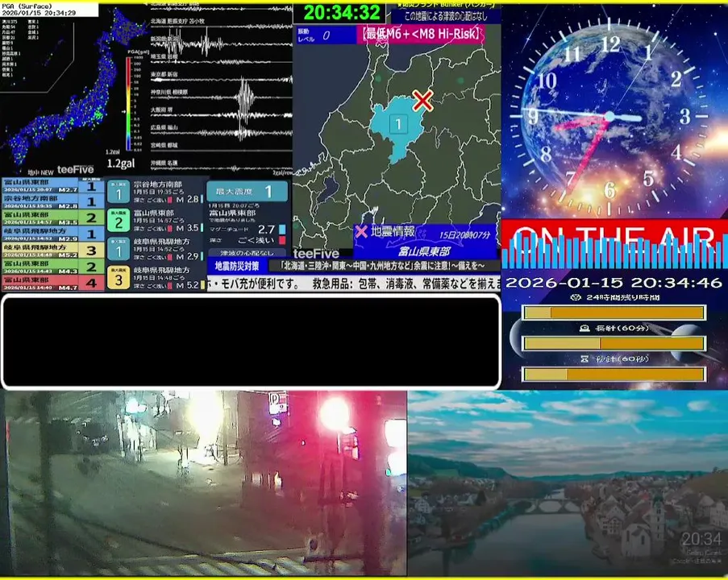Click the hourglass icon beside 秒針(60秒)
728x580 pixels.
pyautogui.click(x=584, y=358)
